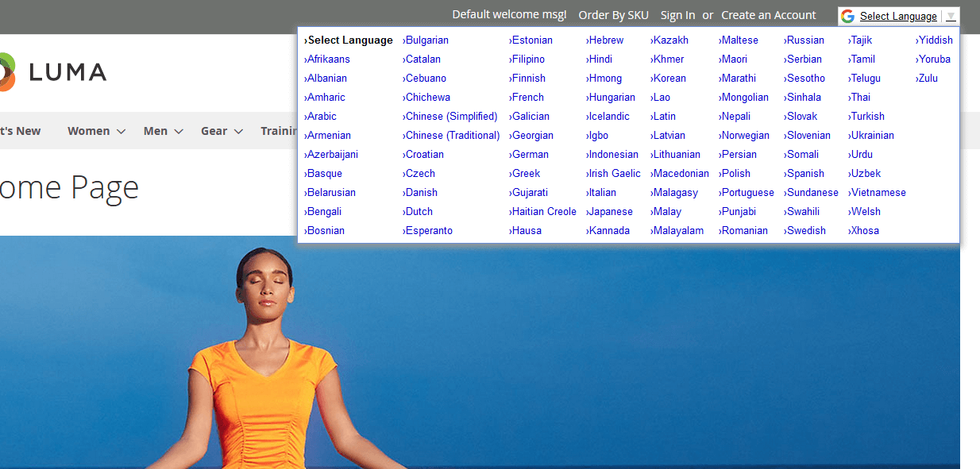Select French from the language list
This screenshot has width=980, height=469.
[528, 97]
